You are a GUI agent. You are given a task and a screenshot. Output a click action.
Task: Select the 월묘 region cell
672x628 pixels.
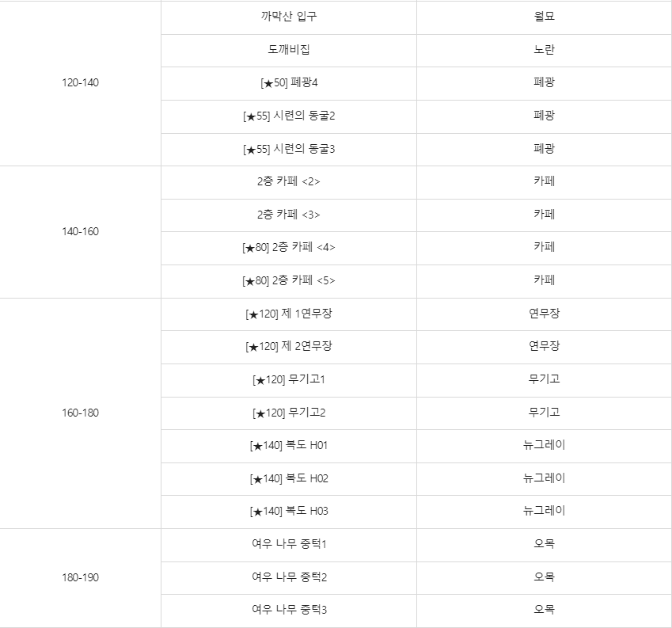coord(545,17)
